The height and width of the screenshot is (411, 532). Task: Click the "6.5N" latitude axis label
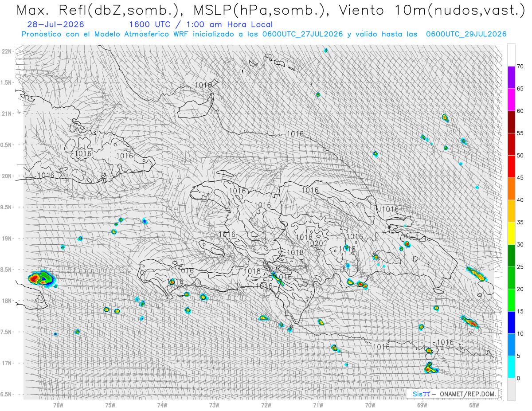click(x=6, y=394)
